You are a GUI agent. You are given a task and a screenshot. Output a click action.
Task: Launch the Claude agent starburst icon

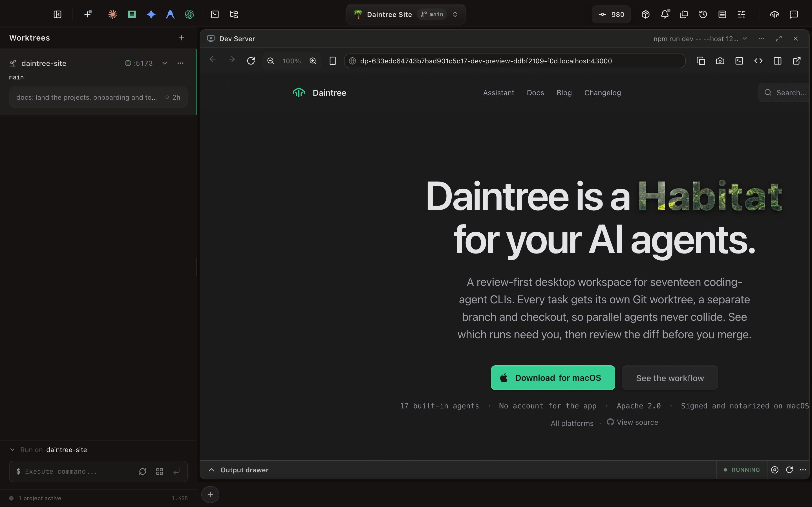113,14
